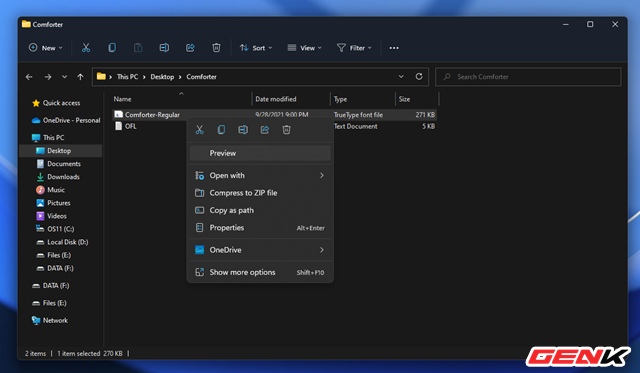Click the Cut icon in the context menu

200,130
